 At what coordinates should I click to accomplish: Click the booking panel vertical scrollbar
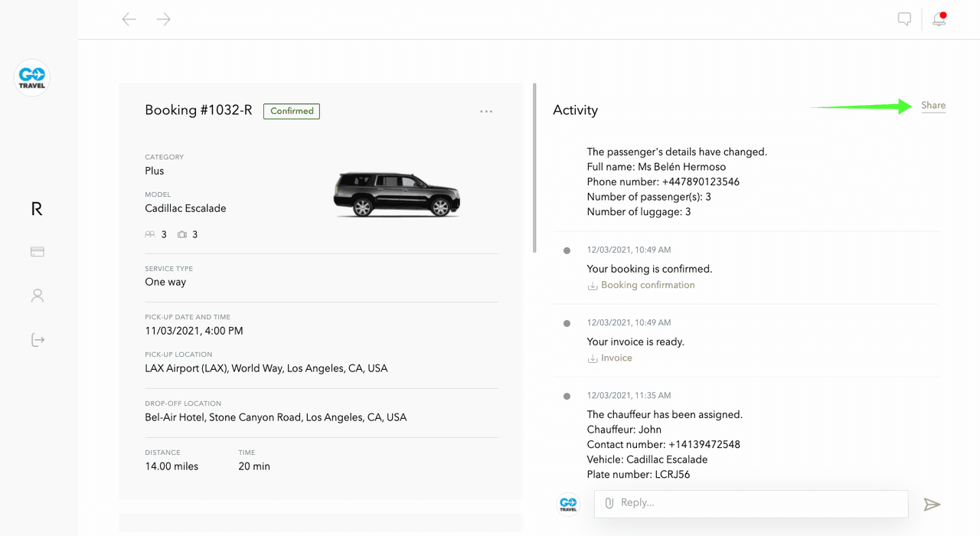tap(534, 168)
